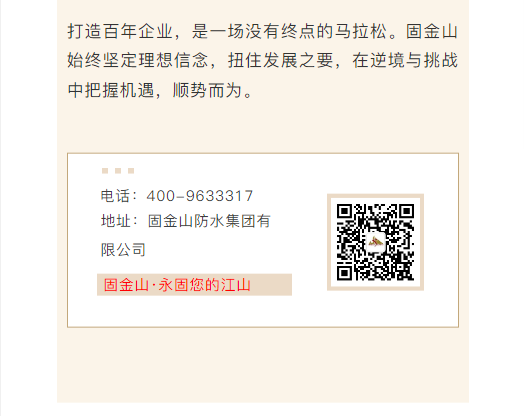Click the third decorative beige dot

tap(131, 171)
